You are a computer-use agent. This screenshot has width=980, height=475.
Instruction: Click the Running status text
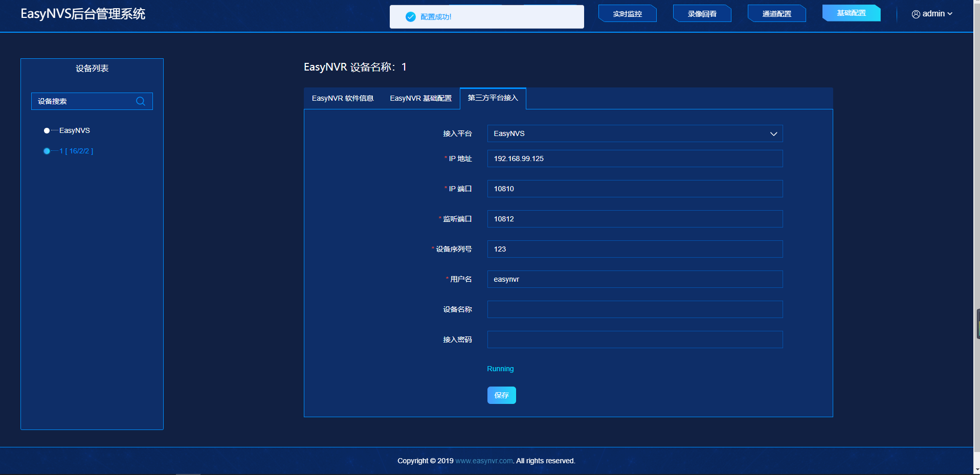pyautogui.click(x=500, y=369)
